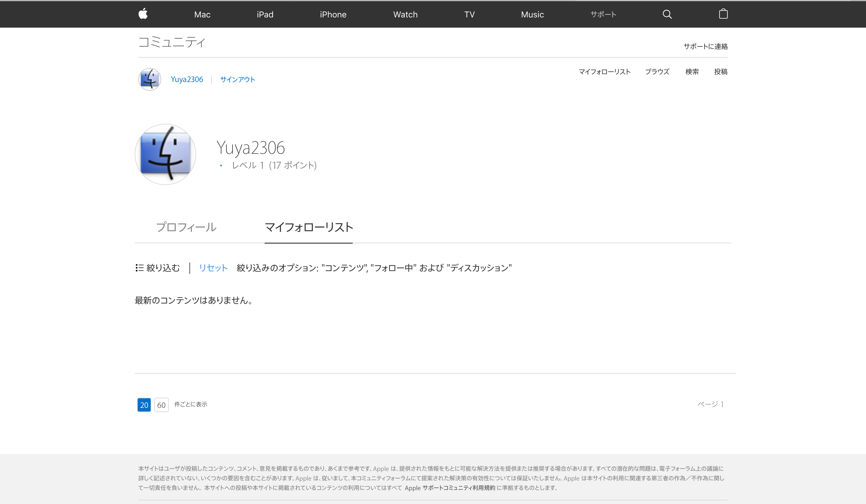Open the ブラウズ navigation link
The width and height of the screenshot is (866, 504).
point(657,72)
